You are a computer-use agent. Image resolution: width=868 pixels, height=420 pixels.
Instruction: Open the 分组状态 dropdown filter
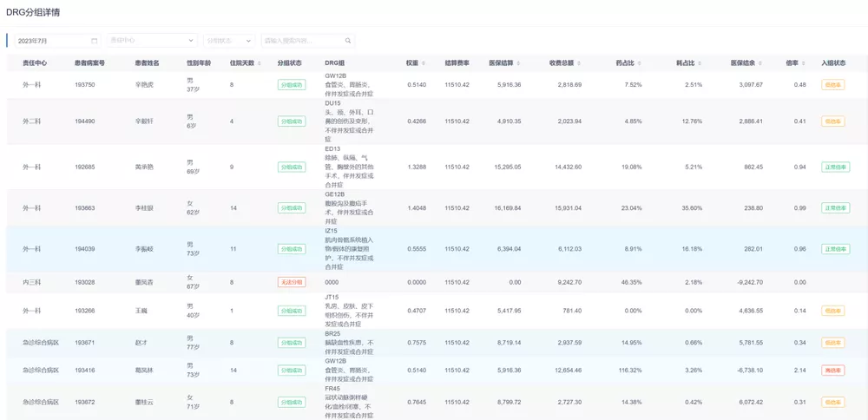tap(229, 41)
